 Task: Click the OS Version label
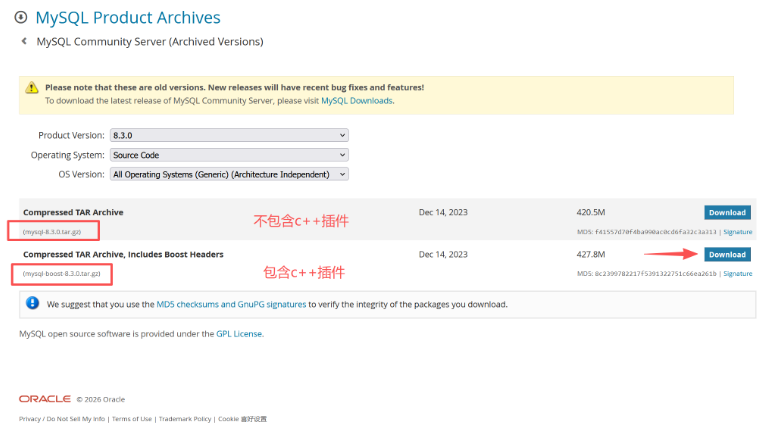(81, 174)
